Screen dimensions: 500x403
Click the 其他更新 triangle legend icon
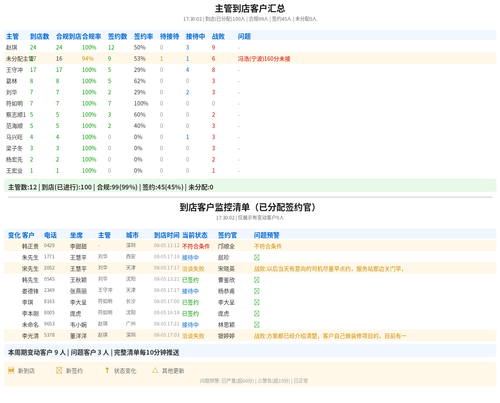click(155, 370)
